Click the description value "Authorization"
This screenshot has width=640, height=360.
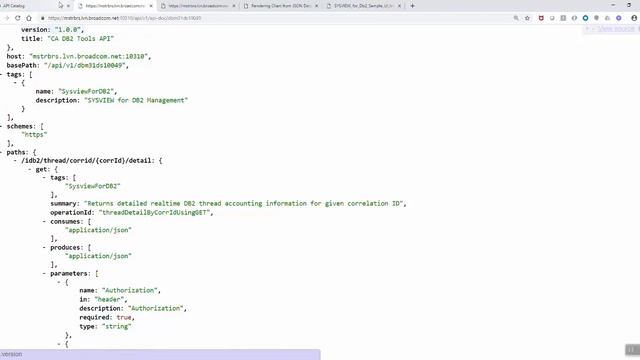156,309
